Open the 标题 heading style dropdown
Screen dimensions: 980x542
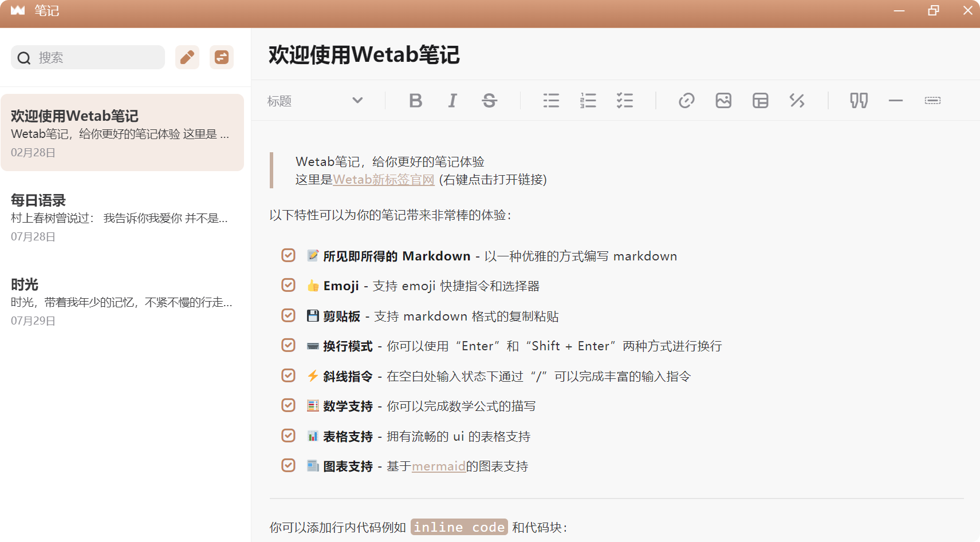coord(315,101)
